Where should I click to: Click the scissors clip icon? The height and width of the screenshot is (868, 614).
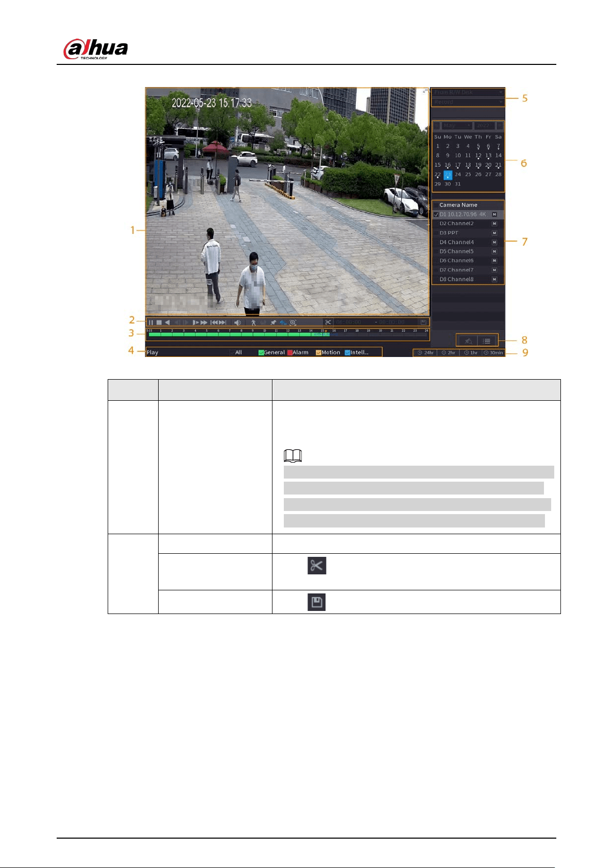click(328, 322)
